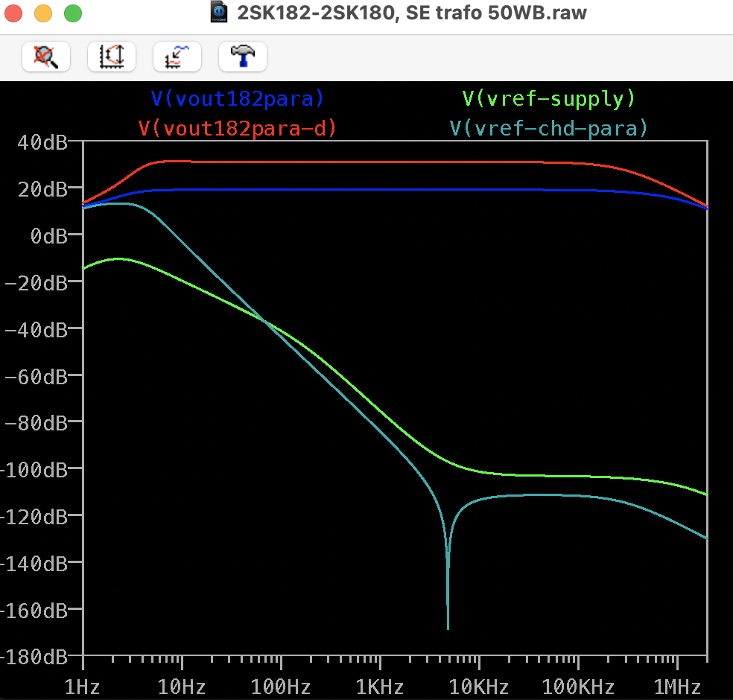Click the raw file icon in title bar
Screen dimensions: 733x700
point(219,12)
